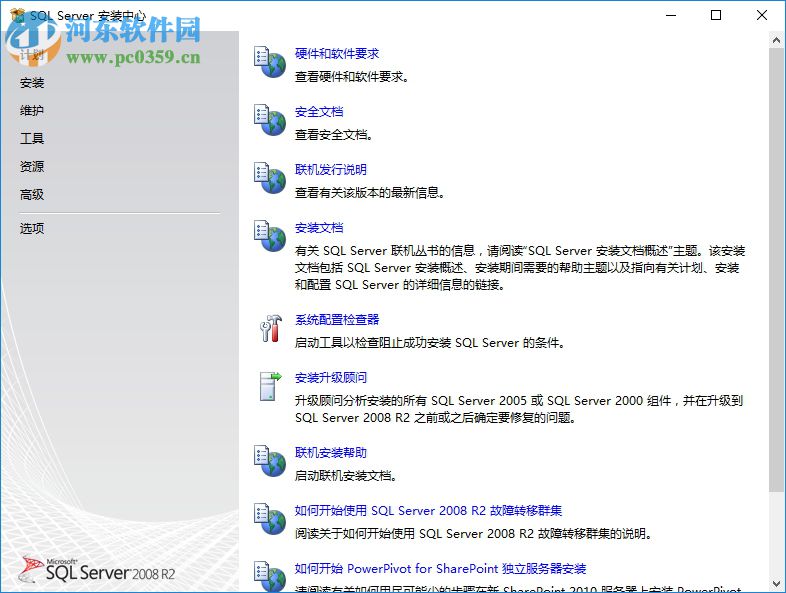The image size is (786, 593).
Task: Select the 工具 sidebar item
Action: tap(32, 138)
